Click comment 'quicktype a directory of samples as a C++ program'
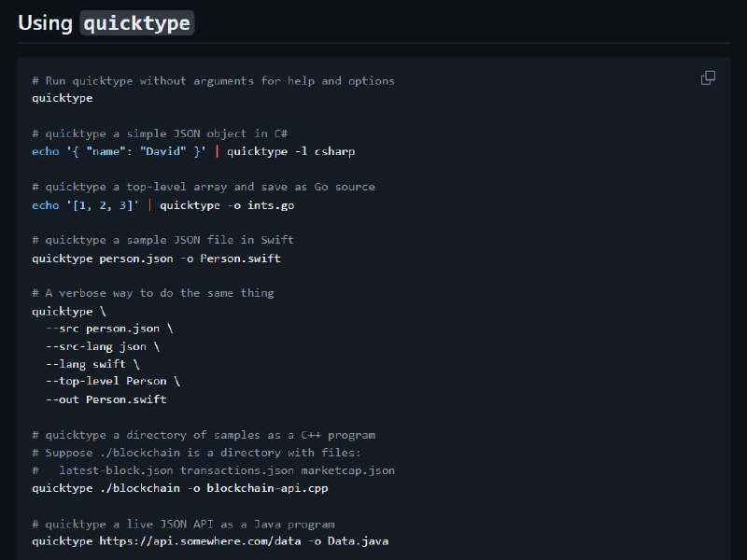Screen dimensions: 747x560 coord(204,435)
